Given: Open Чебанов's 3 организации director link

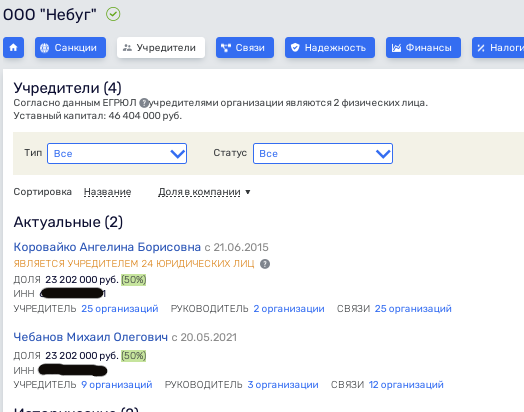Looking at the screenshot, I should [283, 385].
